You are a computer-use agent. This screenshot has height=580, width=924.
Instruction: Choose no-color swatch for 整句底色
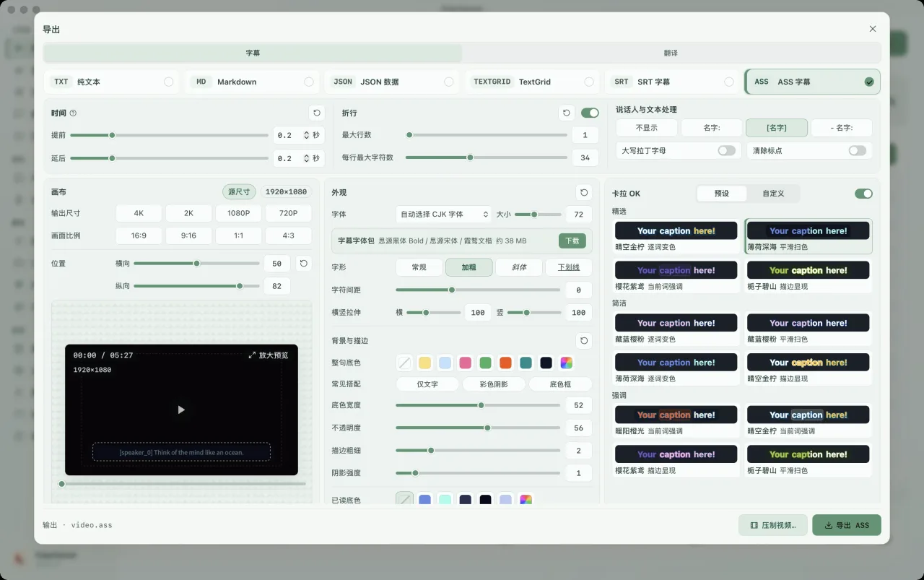(405, 363)
